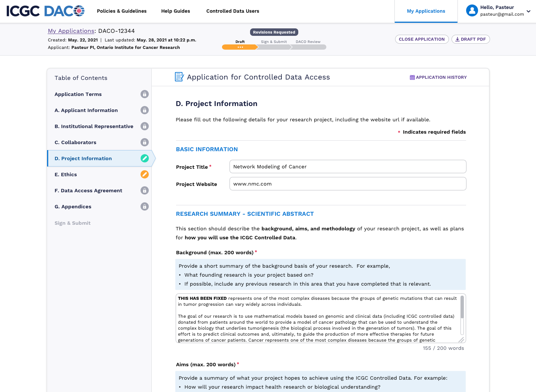Open E. Ethics section
Image resolution: width=536 pixels, height=392 pixels.
[66, 175]
